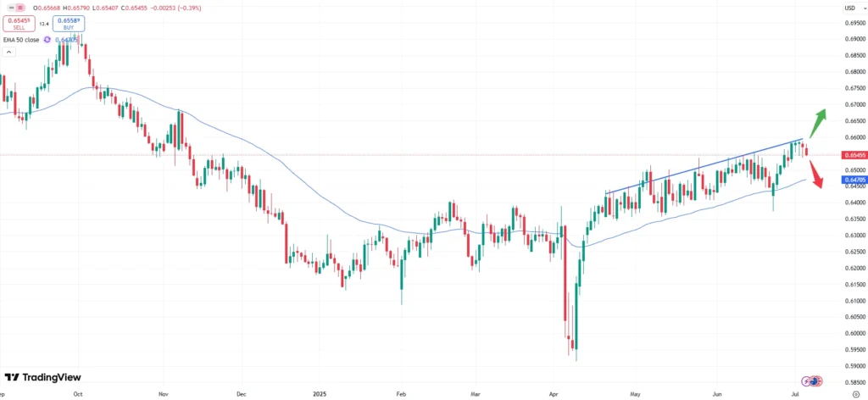Collapse the indicator legend chevron
This screenshot has width=868, height=400.
[8, 52]
